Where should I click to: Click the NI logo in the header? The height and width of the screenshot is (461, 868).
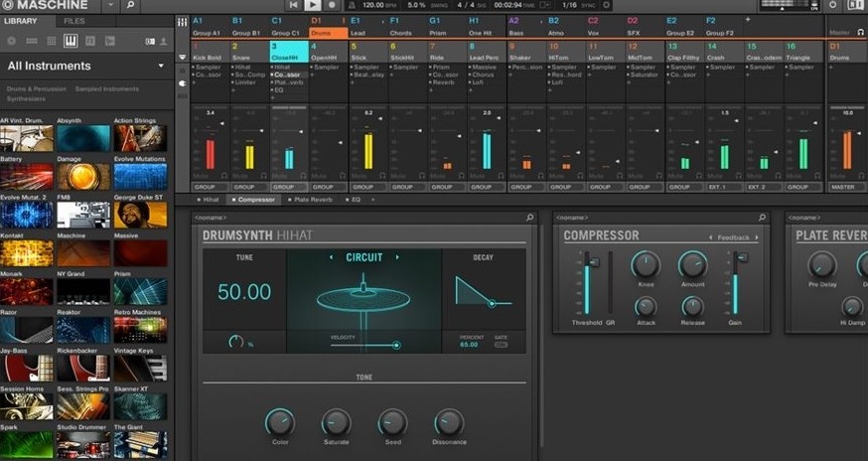(x=855, y=5)
